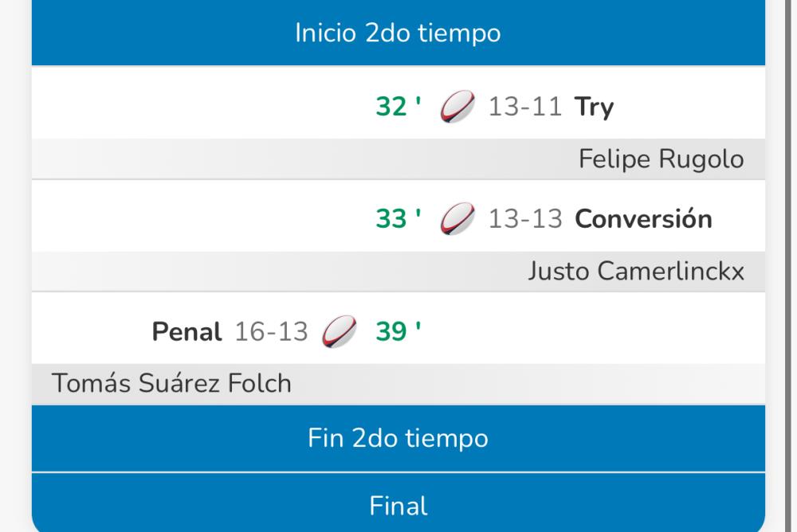Select the Conversión event label
797x532 pixels.
click(643, 219)
